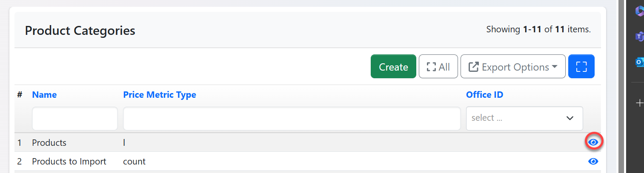Select the Products to Import row
644x173 pixels.
pos(69,162)
